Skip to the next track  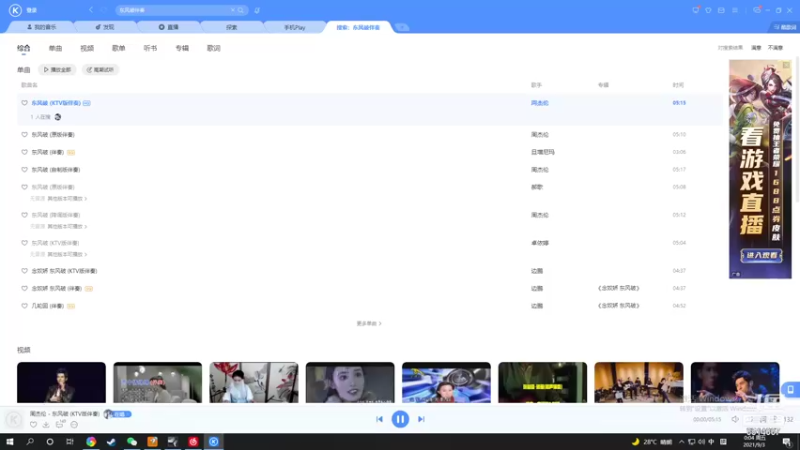click(x=421, y=419)
